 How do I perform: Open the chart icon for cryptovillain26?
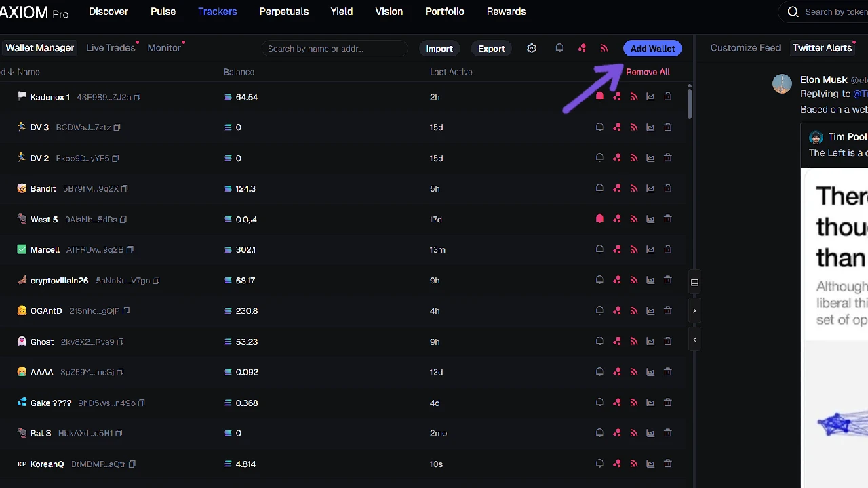click(650, 280)
